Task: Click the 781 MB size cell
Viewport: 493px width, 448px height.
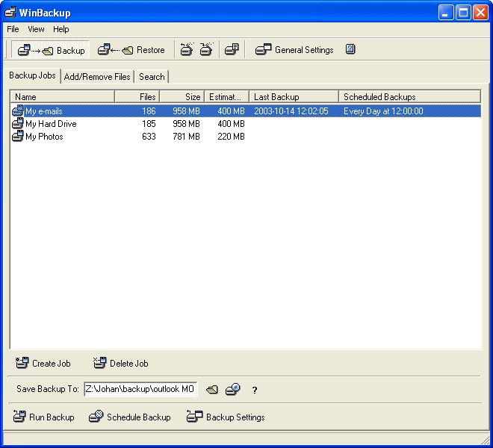Action: [186, 137]
